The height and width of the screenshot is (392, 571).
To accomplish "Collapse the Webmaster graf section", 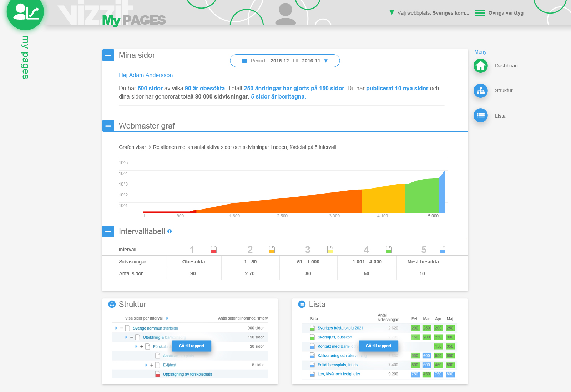I will point(108,126).
